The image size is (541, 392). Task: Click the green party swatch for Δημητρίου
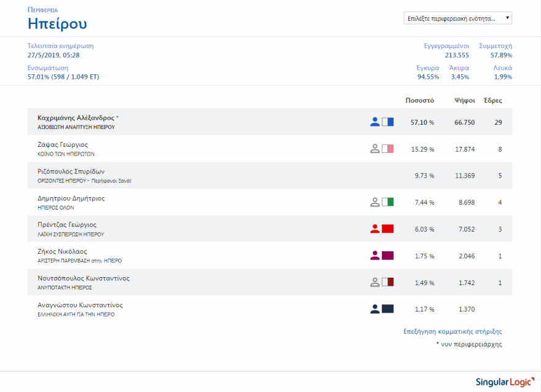[387, 202]
